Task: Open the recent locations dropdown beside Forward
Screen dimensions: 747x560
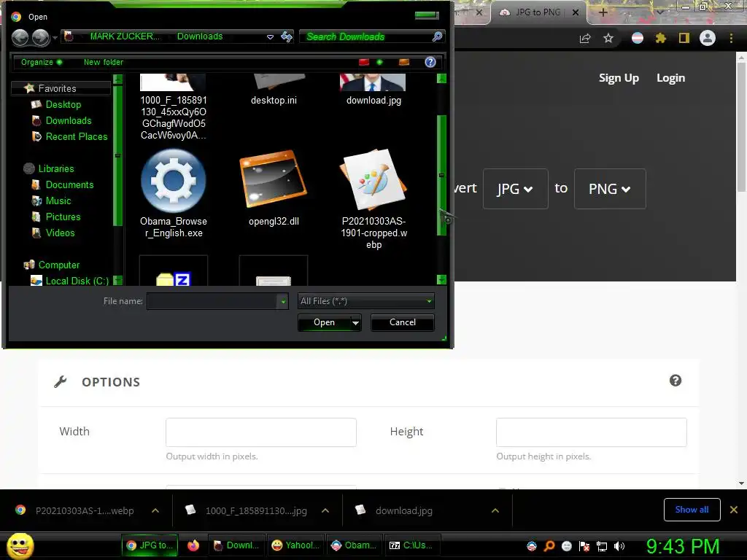Action: pos(55,38)
